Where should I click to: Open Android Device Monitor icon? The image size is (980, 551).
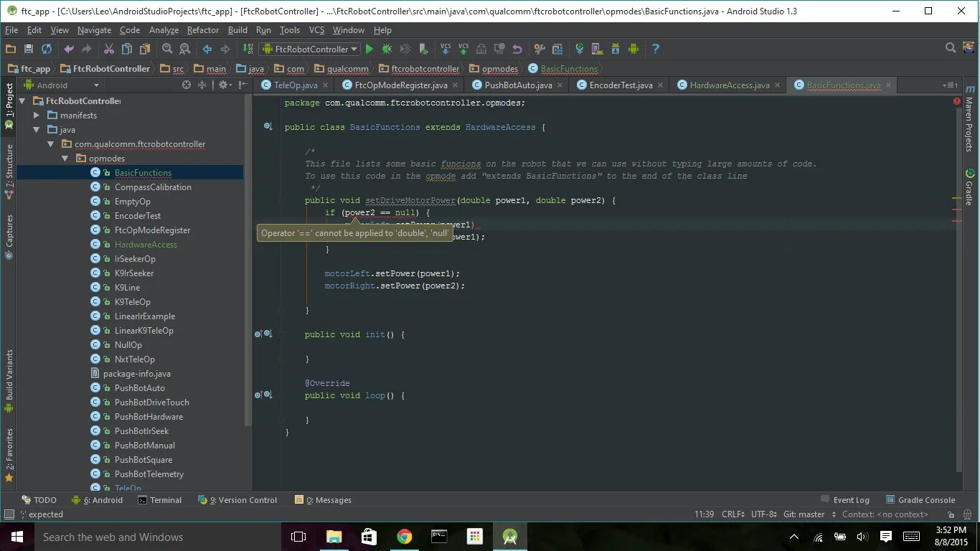[633, 49]
